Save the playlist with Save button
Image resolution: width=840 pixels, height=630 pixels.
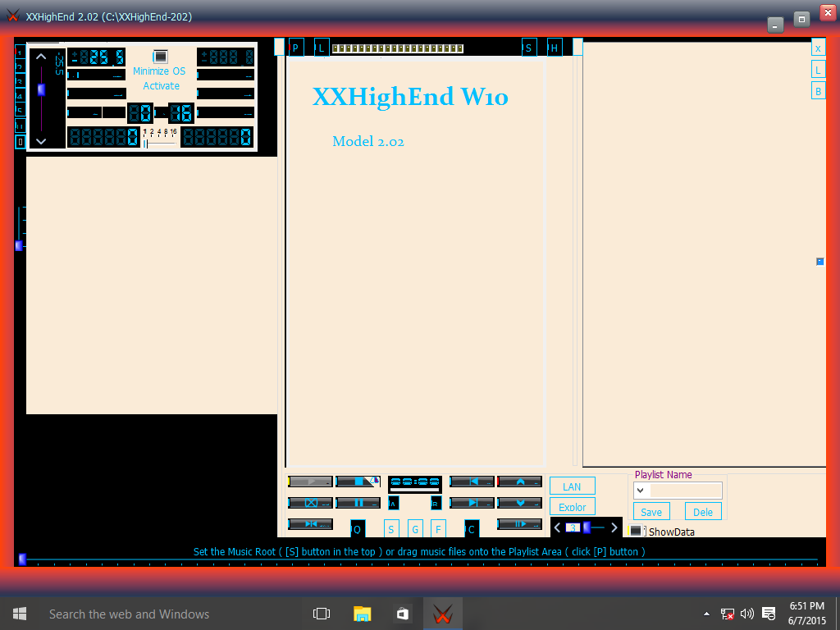tap(651, 512)
